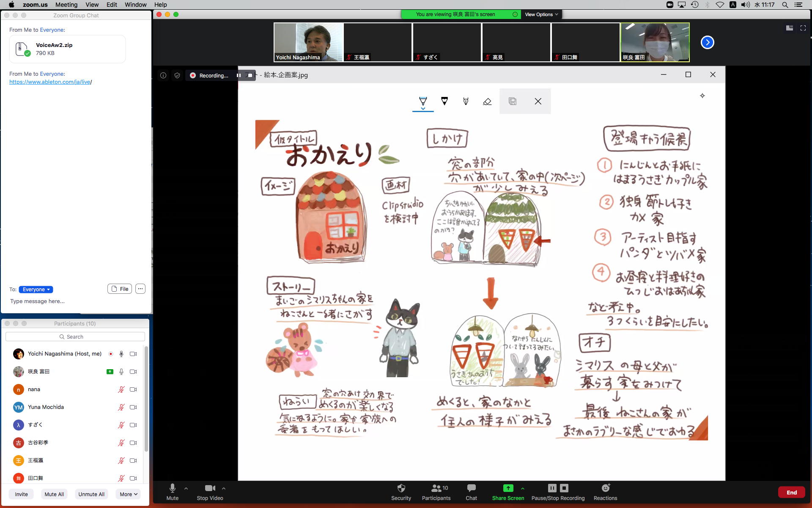
Task: Open Reactions emoji panel
Action: click(x=605, y=488)
